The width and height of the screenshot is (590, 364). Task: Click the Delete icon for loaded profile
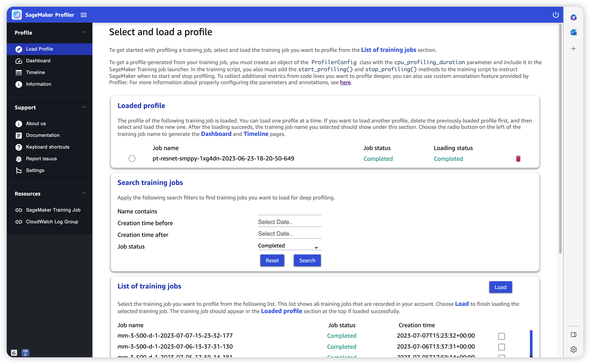coord(518,158)
